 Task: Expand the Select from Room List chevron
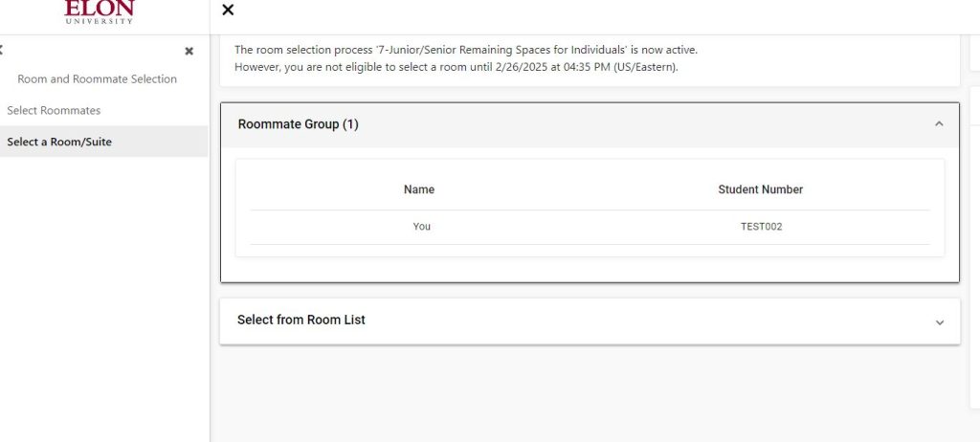(x=939, y=322)
